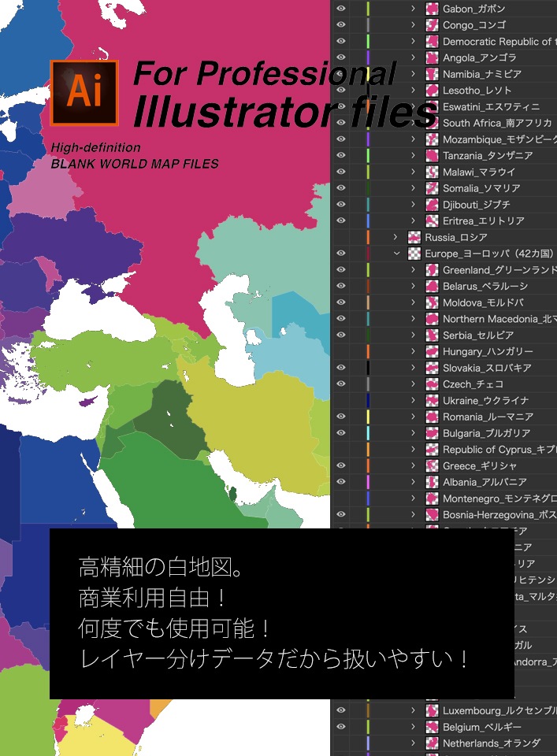Click the black color bar of Slovakia layer

pyautogui.click(x=368, y=368)
